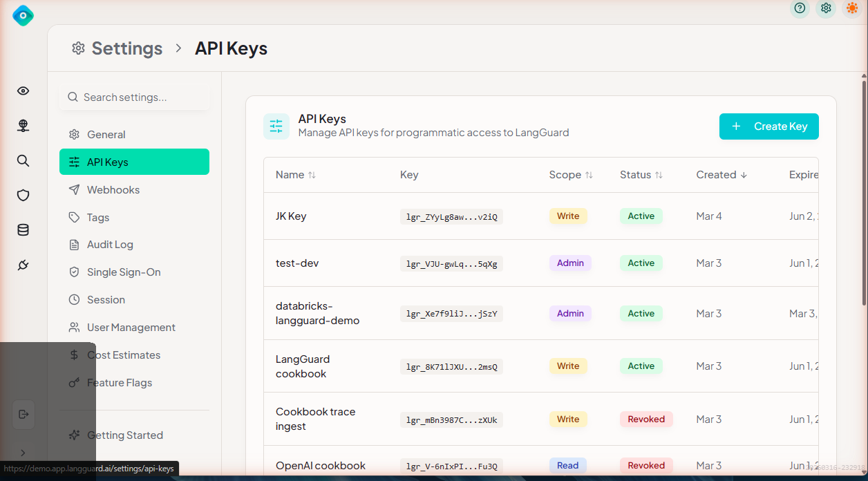The width and height of the screenshot is (868, 481).
Task: Open the globe network icon in left rail
Action: [23, 126]
